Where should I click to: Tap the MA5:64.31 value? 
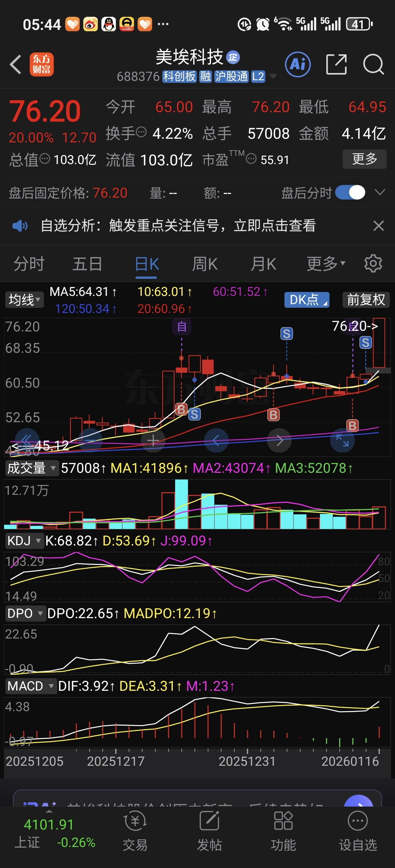(x=83, y=291)
